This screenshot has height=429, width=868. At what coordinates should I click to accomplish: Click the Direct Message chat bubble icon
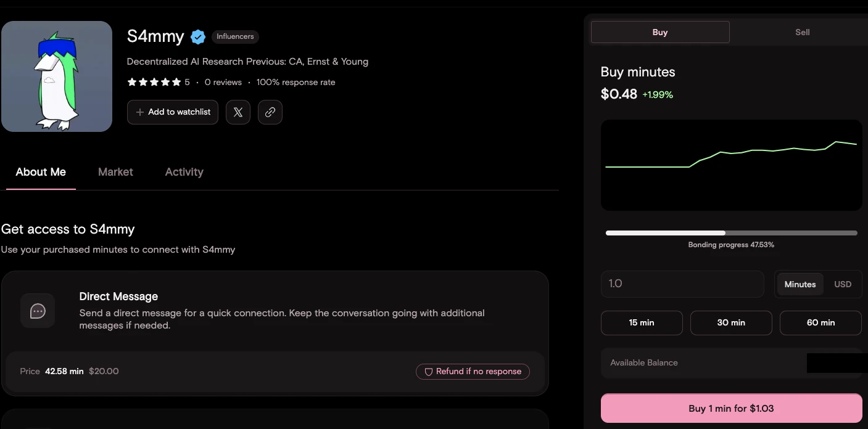coord(38,311)
